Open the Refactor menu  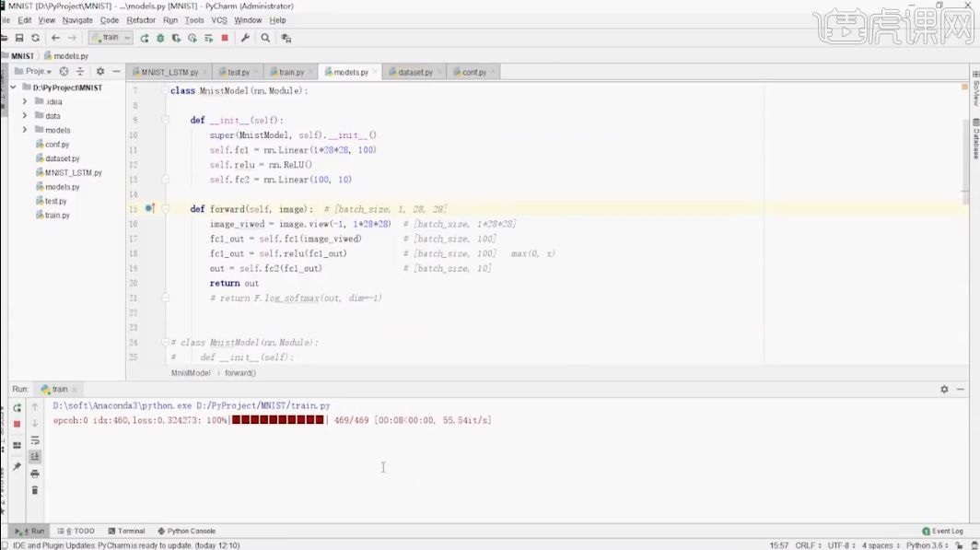(141, 20)
